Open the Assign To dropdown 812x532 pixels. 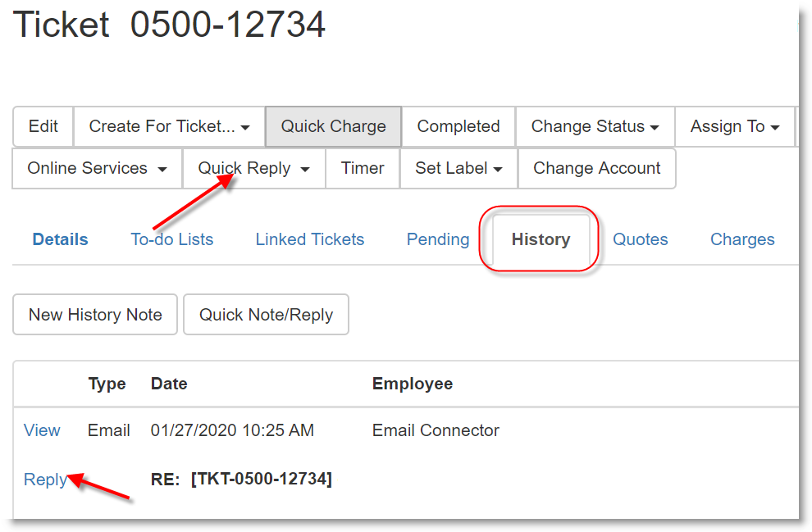[734, 126]
